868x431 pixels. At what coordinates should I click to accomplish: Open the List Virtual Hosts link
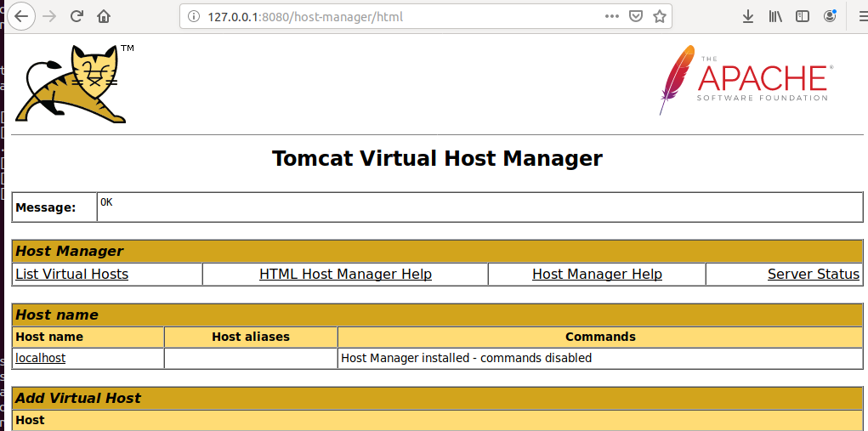[x=72, y=274]
